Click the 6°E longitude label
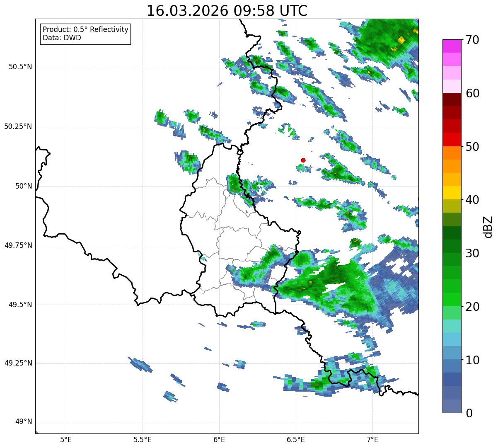The width and height of the screenshot is (498, 448). point(219,439)
